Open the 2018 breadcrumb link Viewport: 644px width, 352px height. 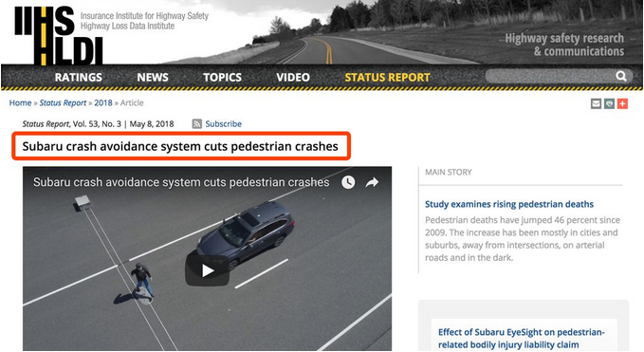[103, 102]
